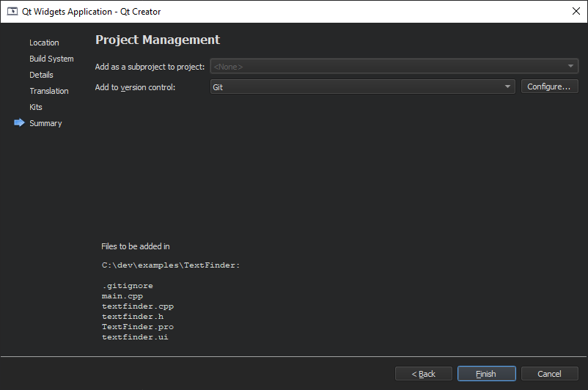Select the Build System wizard step

(51, 59)
